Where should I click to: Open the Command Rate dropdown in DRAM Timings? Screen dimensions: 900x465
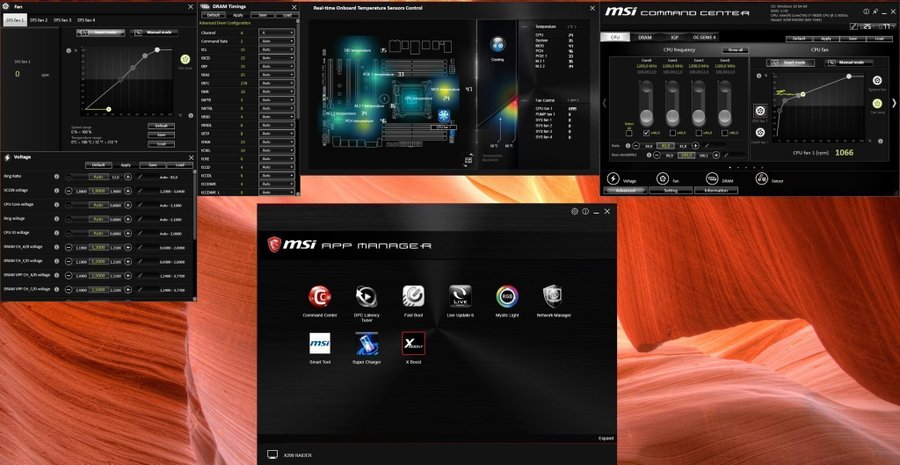[277, 40]
